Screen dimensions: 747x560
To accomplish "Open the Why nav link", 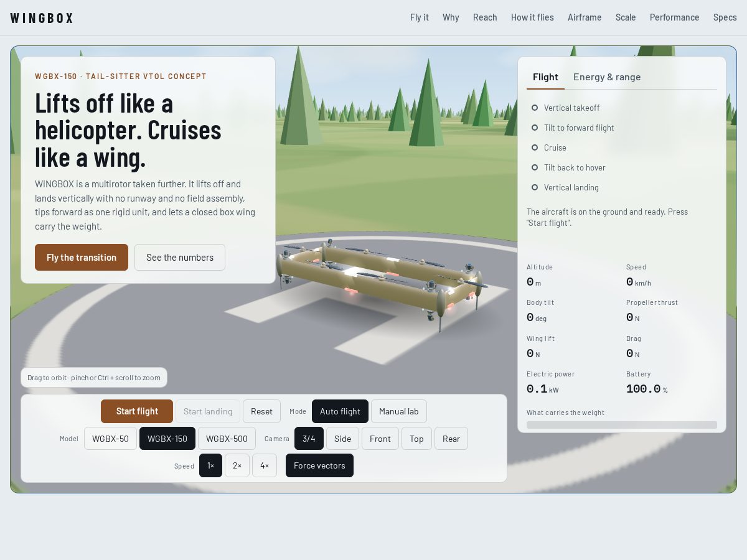I will click(x=451, y=17).
